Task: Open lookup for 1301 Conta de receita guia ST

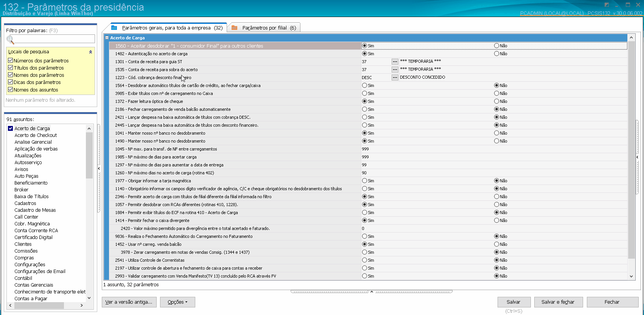Action: click(395, 62)
